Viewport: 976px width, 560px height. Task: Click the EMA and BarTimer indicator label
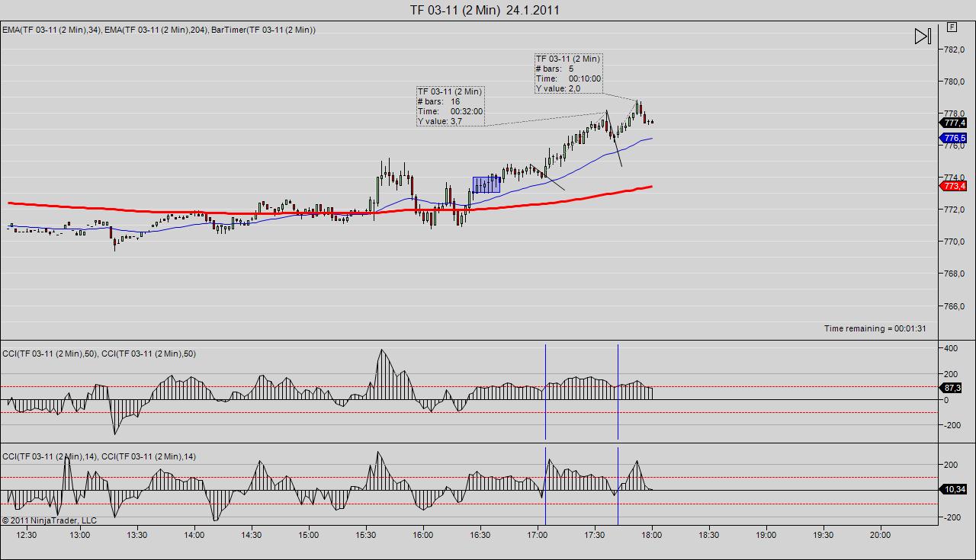pyautogui.click(x=159, y=30)
